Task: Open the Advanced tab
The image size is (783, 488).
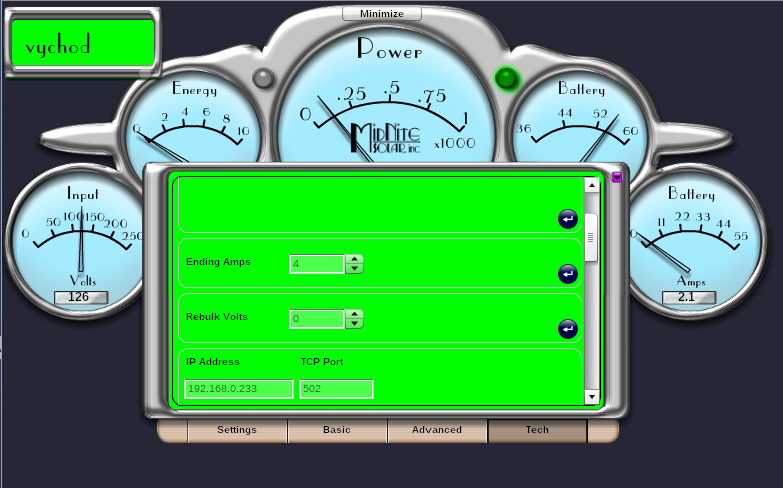Action: (437, 430)
